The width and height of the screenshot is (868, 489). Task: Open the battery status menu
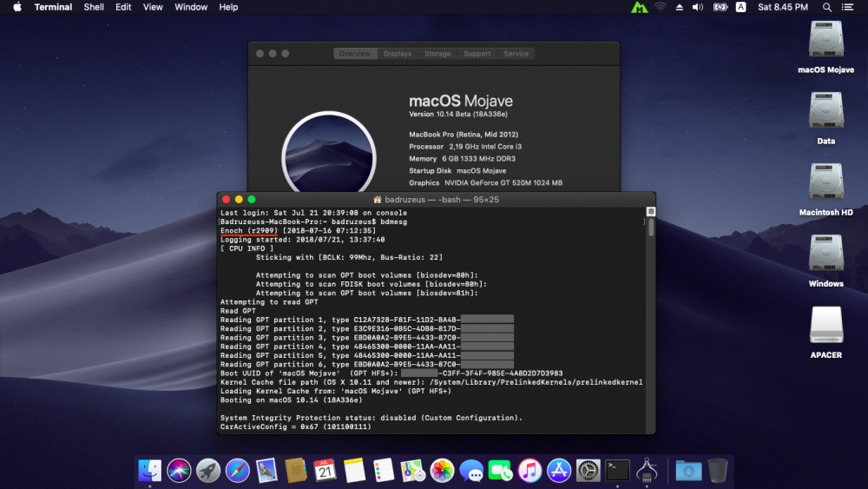point(720,7)
